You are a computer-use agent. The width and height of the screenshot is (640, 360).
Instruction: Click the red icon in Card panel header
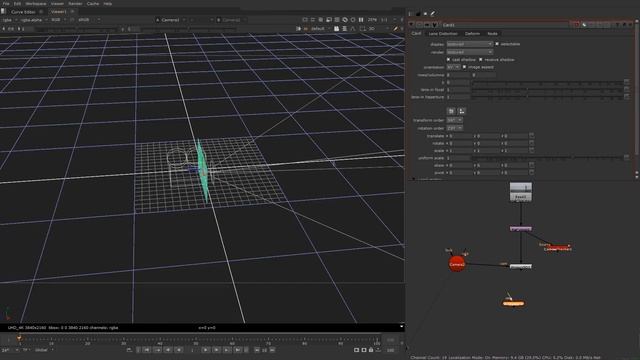tap(576, 25)
